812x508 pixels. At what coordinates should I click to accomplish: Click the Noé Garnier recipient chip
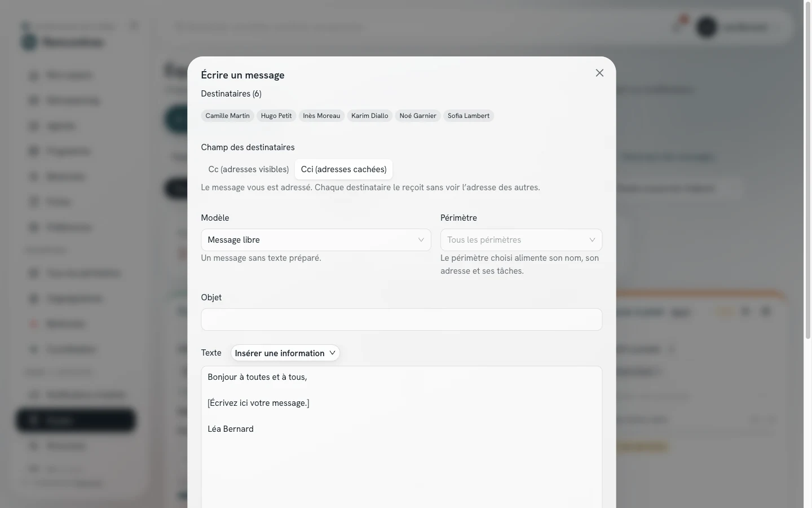pos(418,116)
